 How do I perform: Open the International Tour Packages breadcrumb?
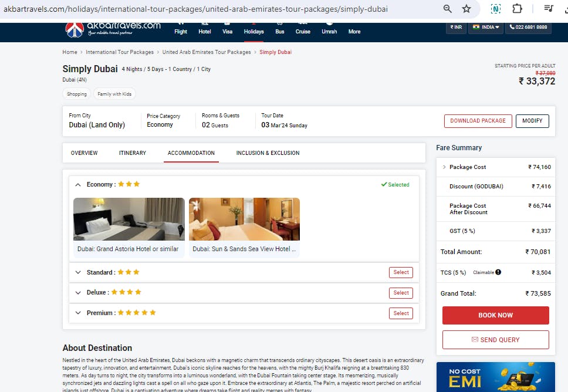point(120,52)
